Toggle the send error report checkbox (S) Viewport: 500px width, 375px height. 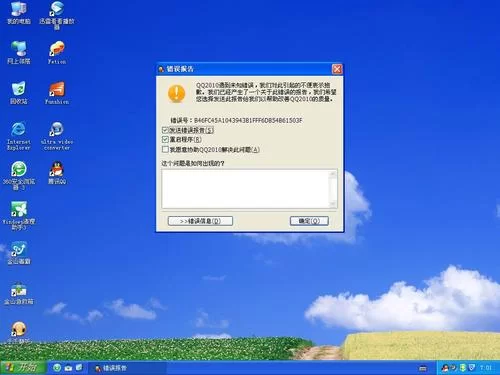click(165, 130)
